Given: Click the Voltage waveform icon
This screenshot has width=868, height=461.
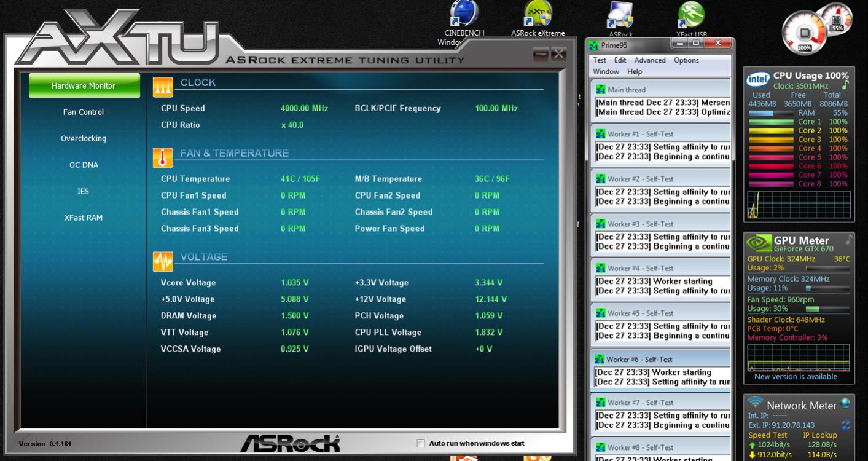Looking at the screenshot, I should [162, 261].
